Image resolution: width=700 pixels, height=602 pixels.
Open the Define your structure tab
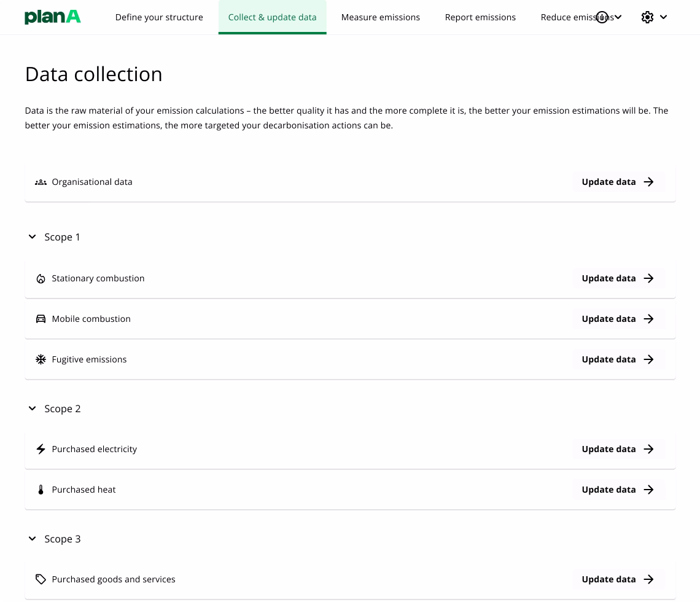click(x=159, y=17)
